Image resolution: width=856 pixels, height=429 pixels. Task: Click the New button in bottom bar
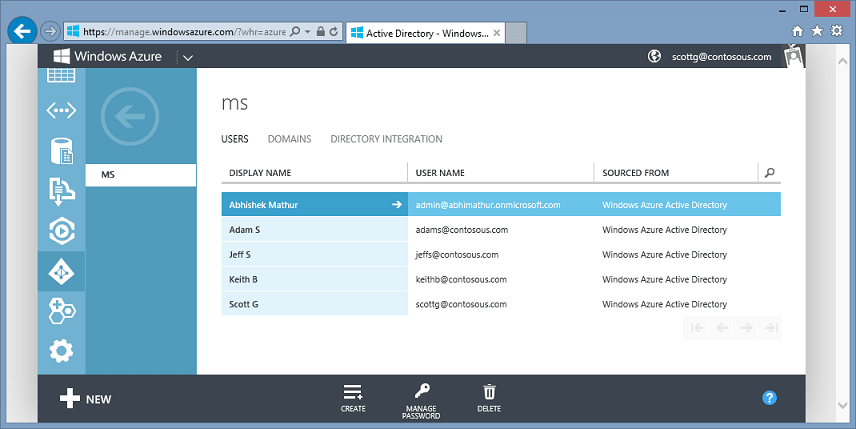(85, 398)
